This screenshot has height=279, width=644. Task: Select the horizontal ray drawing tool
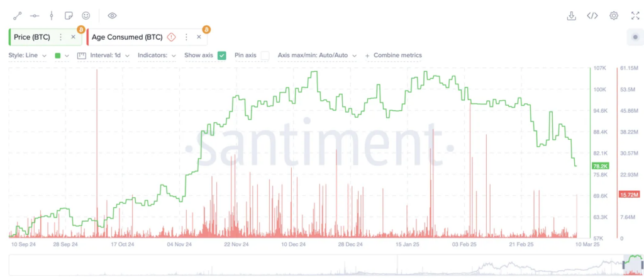point(35,16)
